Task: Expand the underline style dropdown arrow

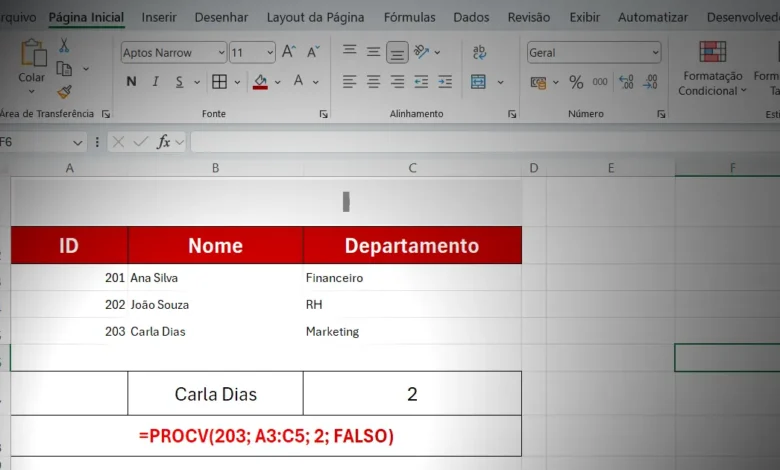Action: (x=197, y=82)
